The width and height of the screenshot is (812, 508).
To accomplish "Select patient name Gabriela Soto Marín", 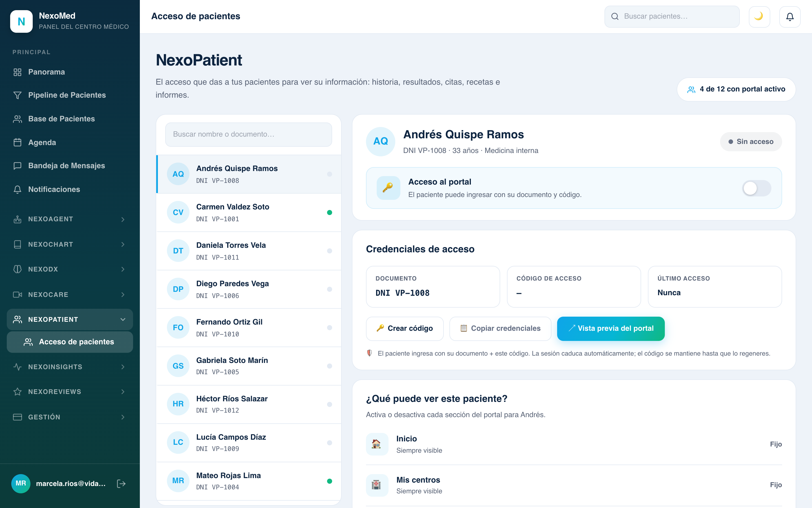I will [x=232, y=360].
